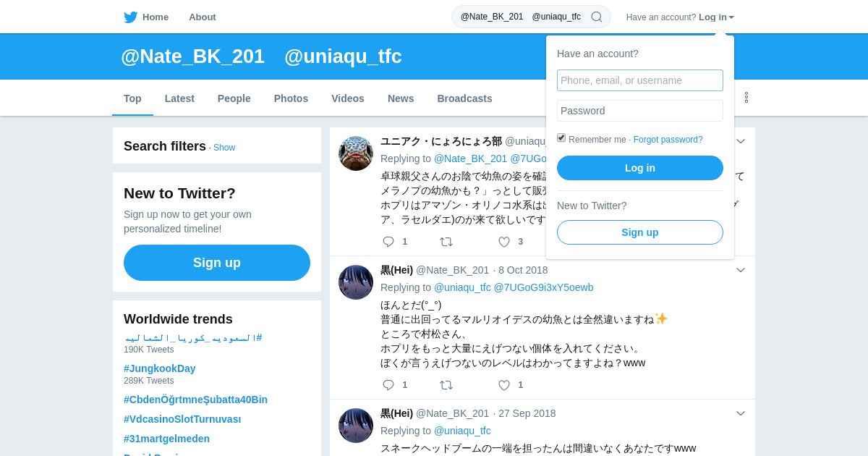Screen dimensions: 868x456
Task: Open @uniaqu_tfc mention in 27 Sep tweet
Action: (x=462, y=431)
